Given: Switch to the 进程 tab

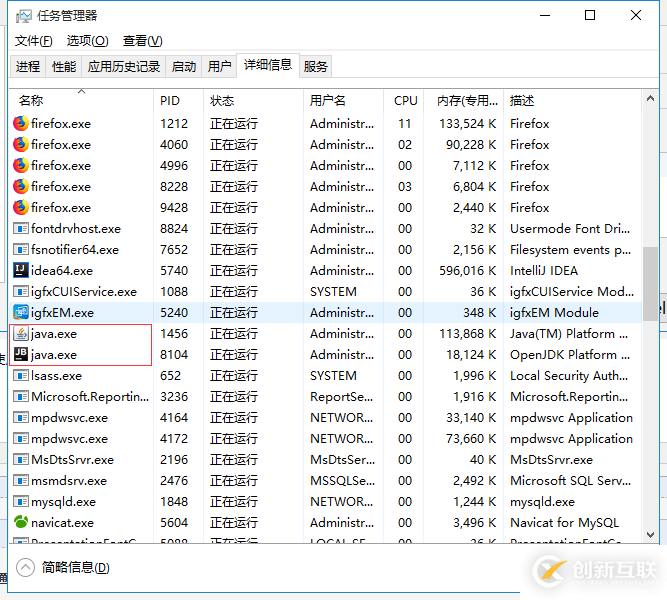Looking at the screenshot, I should [28, 66].
